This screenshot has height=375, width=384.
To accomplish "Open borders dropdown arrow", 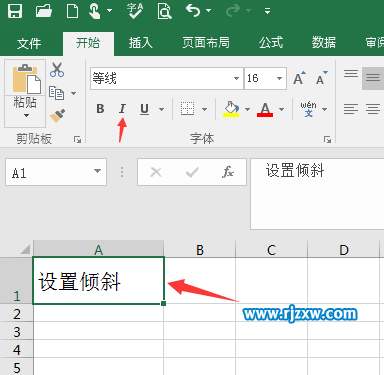I will [204, 109].
